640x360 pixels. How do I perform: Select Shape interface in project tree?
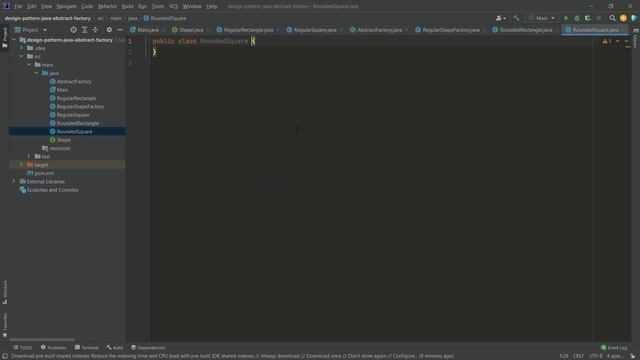[63, 140]
